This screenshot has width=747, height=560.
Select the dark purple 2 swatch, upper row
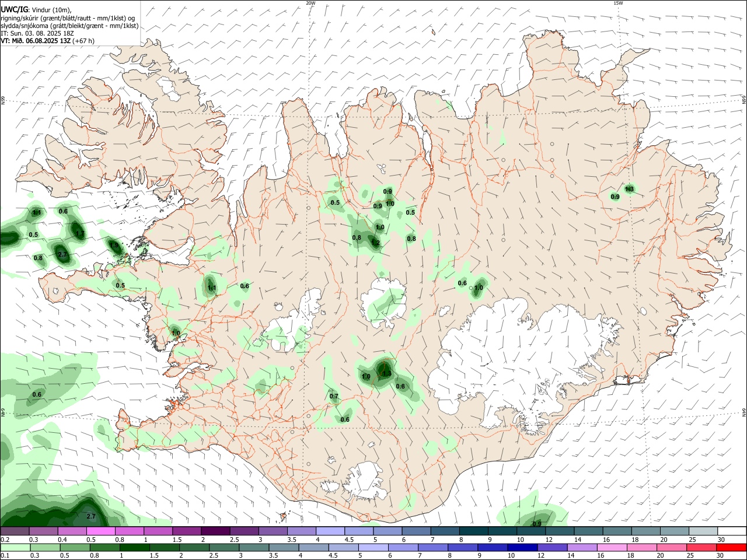click(x=215, y=531)
